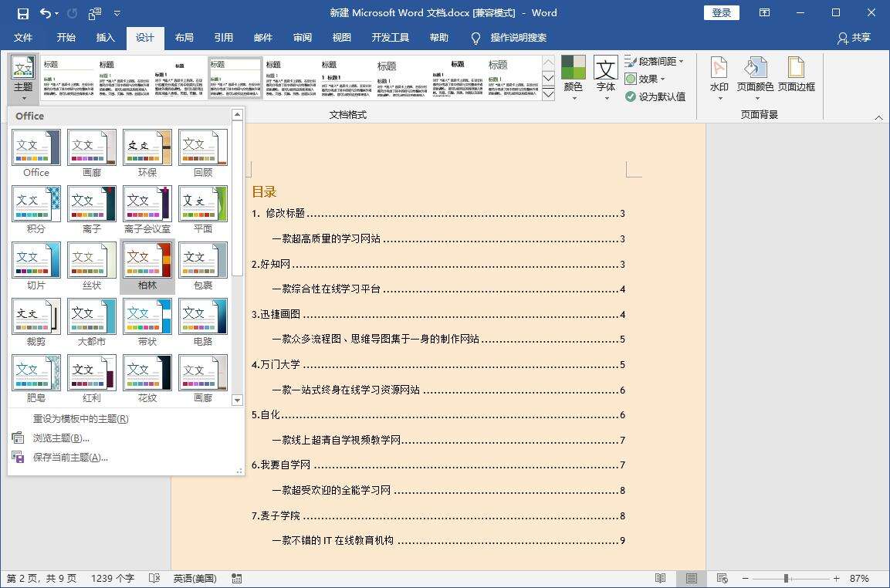Click the 87% zoom level

coord(859,578)
